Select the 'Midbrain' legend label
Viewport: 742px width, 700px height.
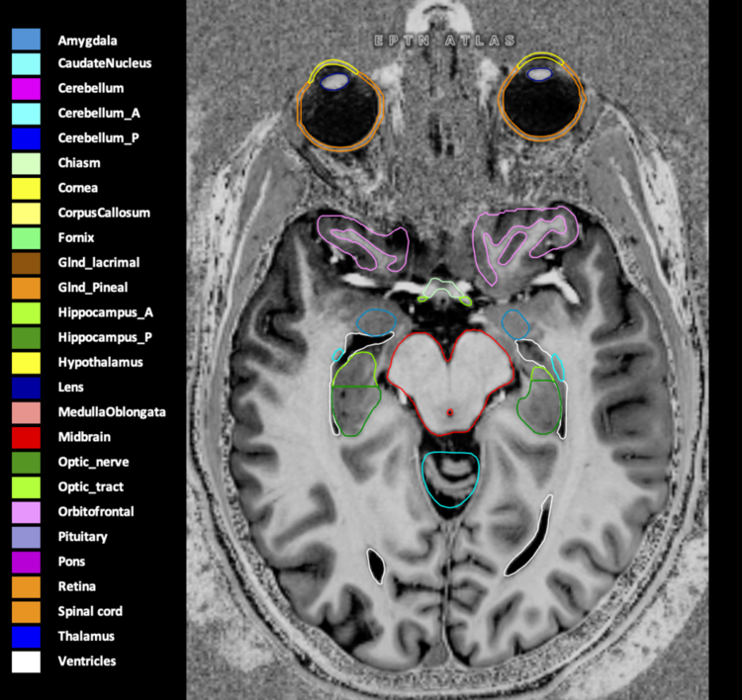coord(84,437)
